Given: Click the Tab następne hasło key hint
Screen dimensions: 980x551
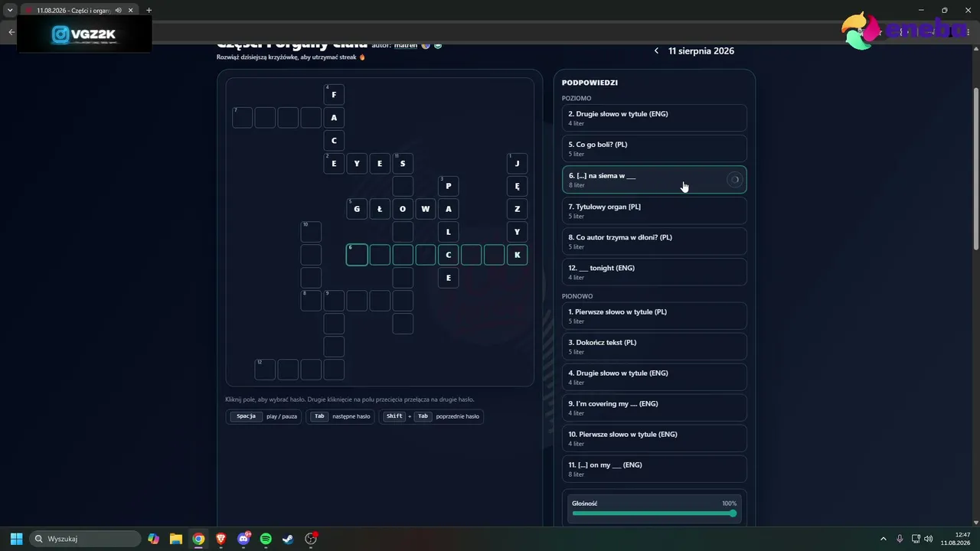Looking at the screenshot, I should (x=341, y=416).
